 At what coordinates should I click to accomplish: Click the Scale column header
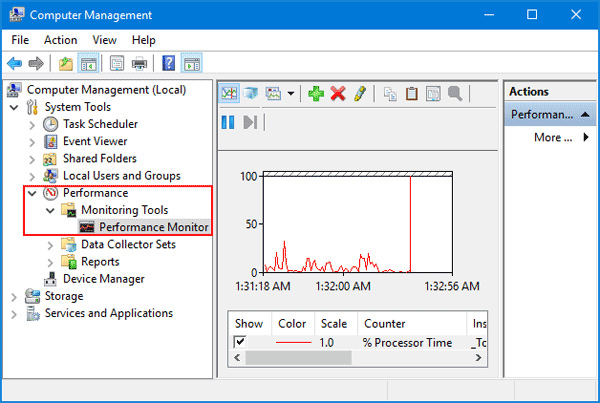point(336,324)
